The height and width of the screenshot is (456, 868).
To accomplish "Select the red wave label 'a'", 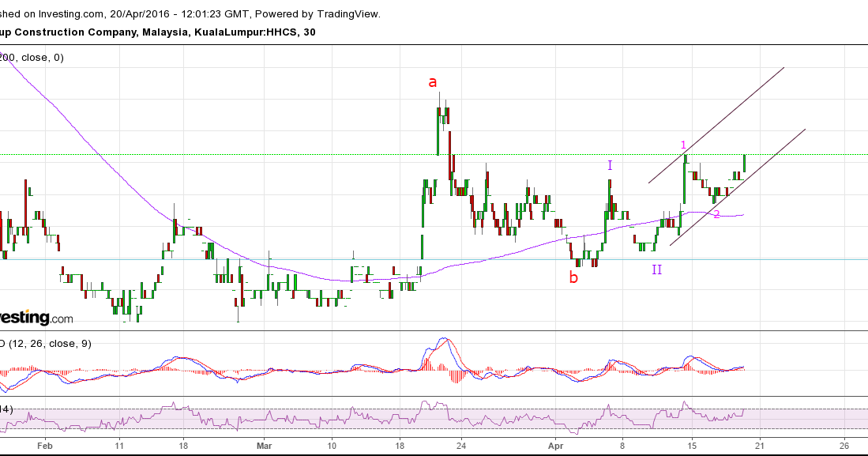I will click(433, 82).
